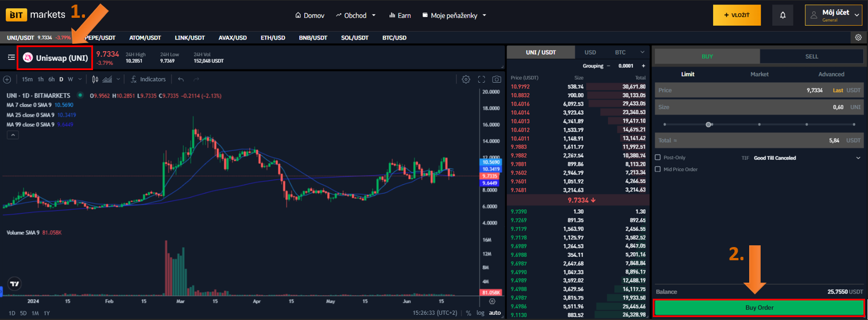Check the Mid Price Order box
Viewport: 868px width, 320px height.
(x=658, y=169)
